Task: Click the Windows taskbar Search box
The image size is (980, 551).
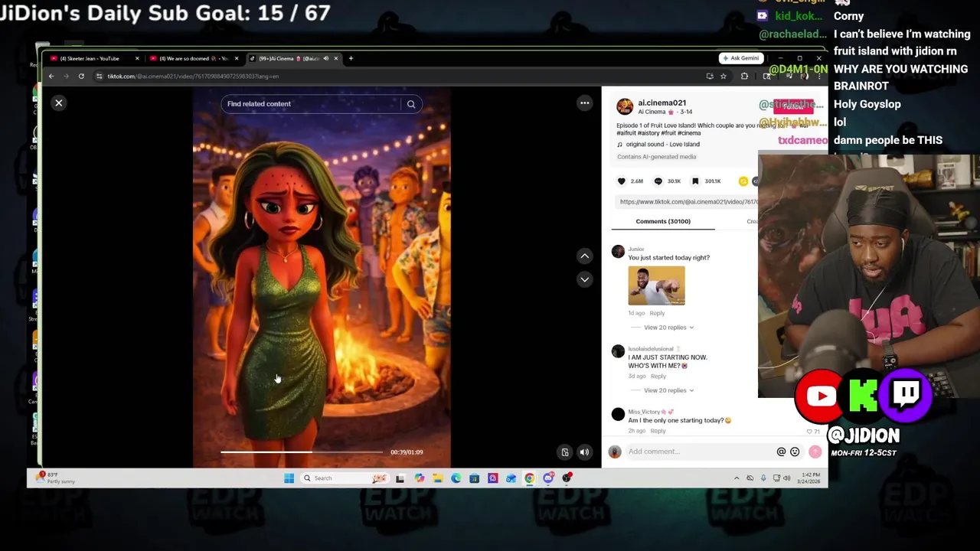Action: point(345,478)
